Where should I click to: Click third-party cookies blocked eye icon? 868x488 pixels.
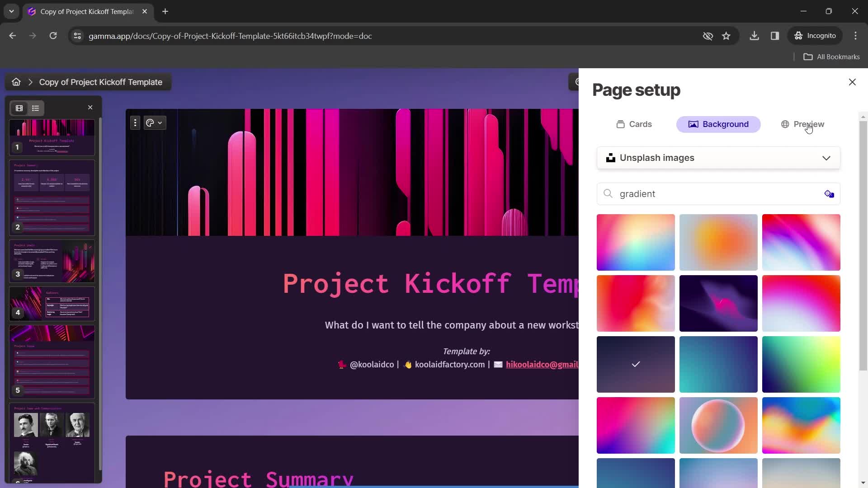(708, 36)
